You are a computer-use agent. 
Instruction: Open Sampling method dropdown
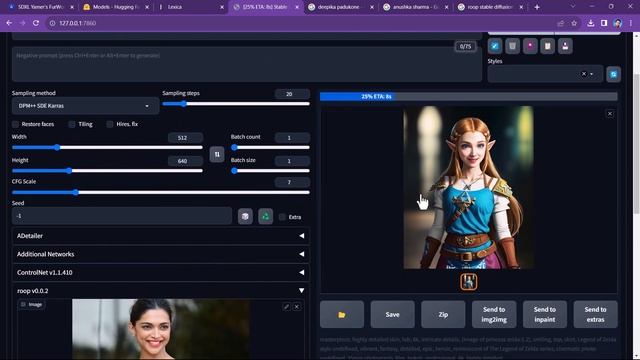[85, 106]
